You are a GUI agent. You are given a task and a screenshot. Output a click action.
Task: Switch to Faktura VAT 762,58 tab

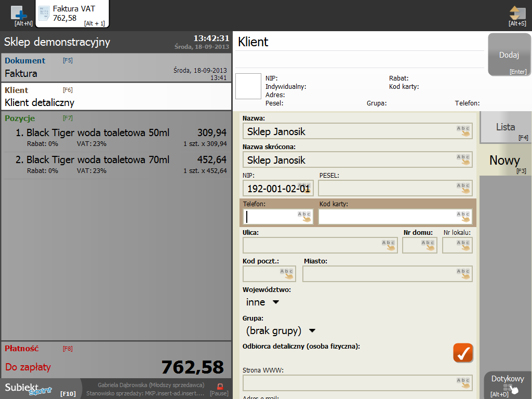pos(72,14)
